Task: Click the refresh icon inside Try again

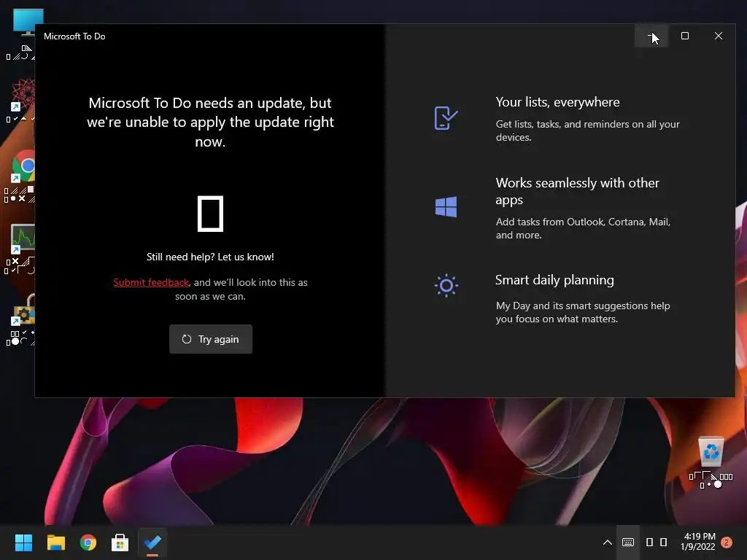Action: [x=187, y=339]
